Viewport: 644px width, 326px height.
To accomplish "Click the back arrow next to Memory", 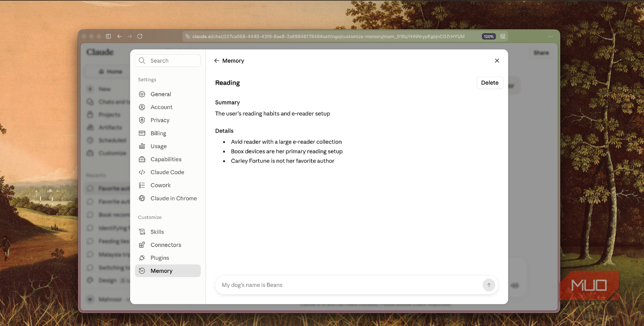I will pos(217,61).
